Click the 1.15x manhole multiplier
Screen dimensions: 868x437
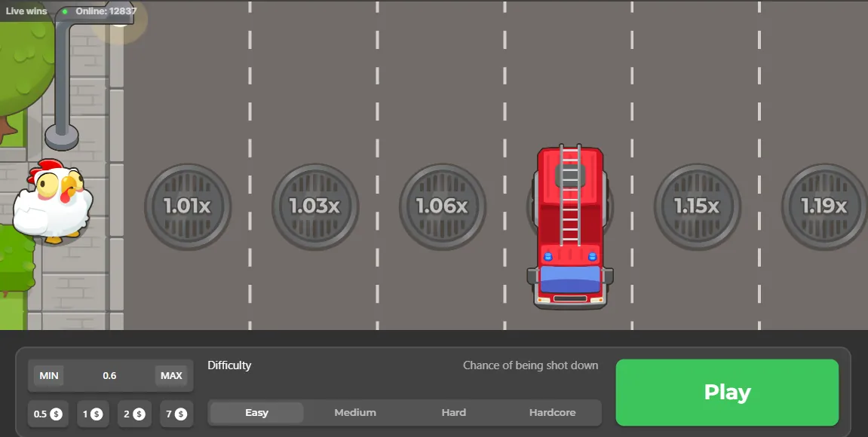pyautogui.click(x=697, y=206)
